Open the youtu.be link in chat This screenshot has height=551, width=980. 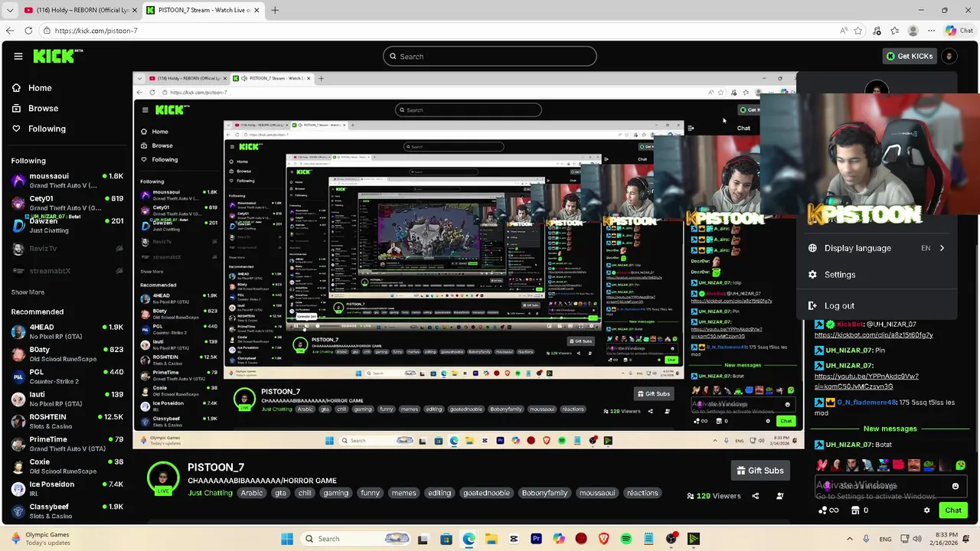click(x=867, y=382)
